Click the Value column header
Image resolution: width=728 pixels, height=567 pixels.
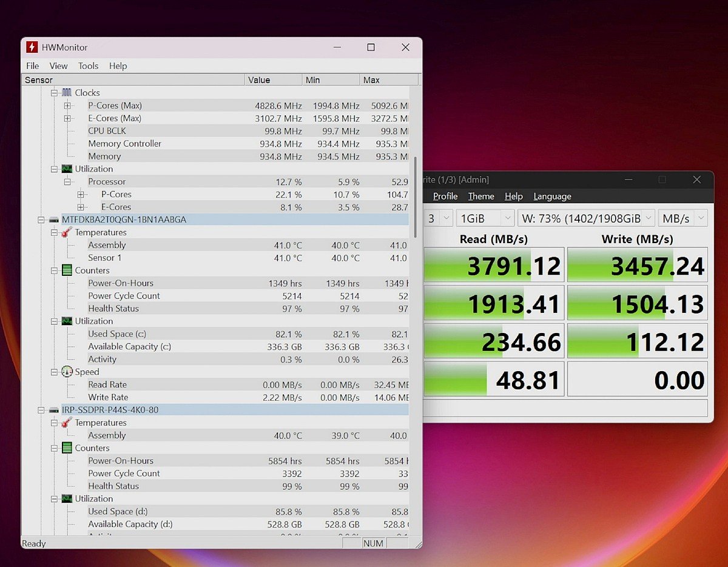click(274, 80)
